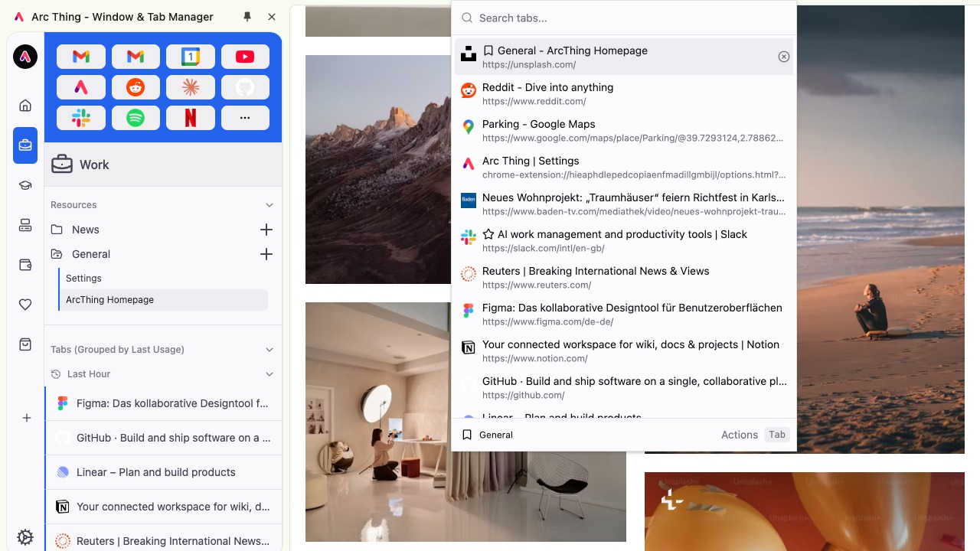Open the Claude asterisk pinned shortcut

coord(191,87)
